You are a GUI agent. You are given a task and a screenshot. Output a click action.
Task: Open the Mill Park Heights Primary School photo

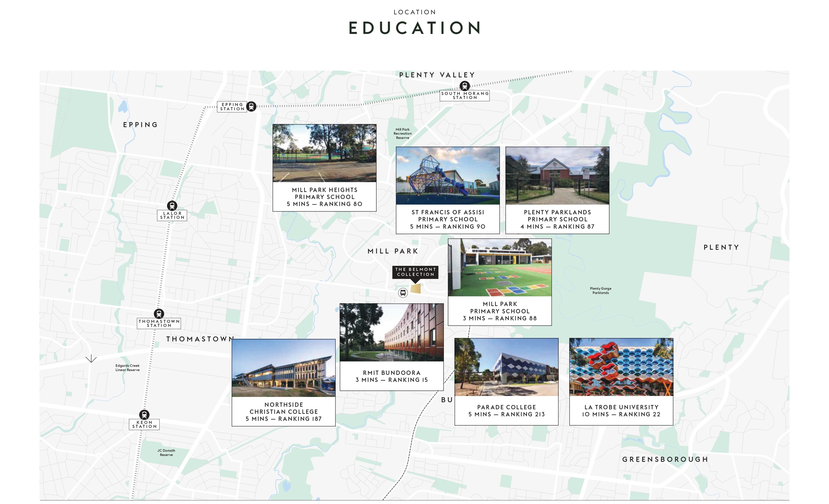[x=324, y=153]
